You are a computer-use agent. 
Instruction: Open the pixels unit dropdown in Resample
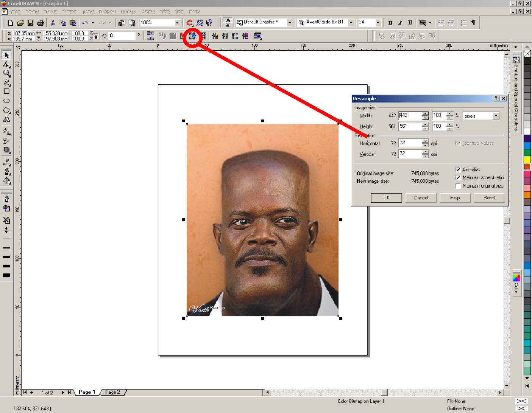[x=496, y=116]
